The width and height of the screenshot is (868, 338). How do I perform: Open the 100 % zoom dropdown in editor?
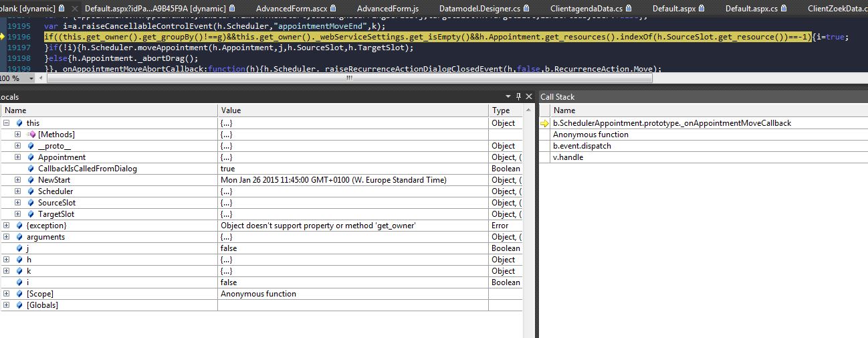[x=33, y=78]
